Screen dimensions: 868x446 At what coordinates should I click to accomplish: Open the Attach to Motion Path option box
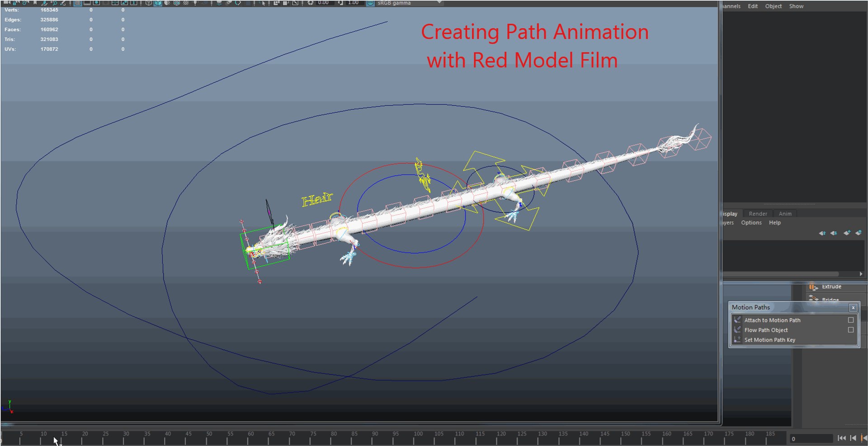click(x=851, y=320)
